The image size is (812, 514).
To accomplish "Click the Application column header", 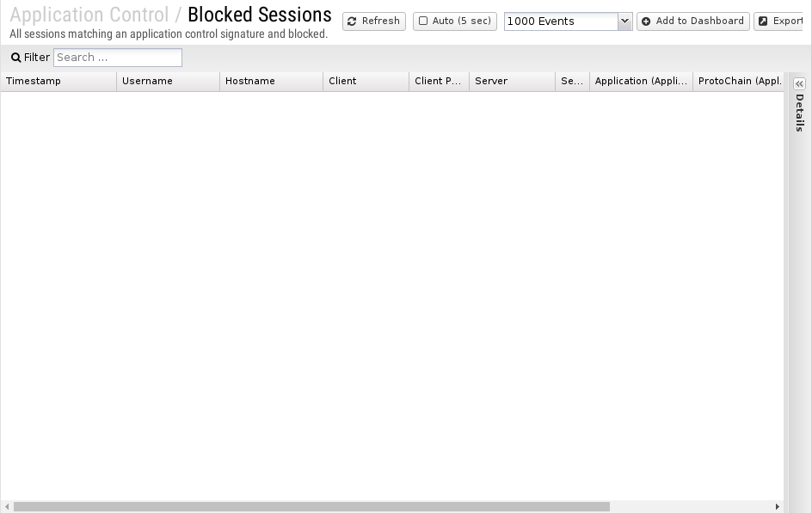I will [x=641, y=82].
